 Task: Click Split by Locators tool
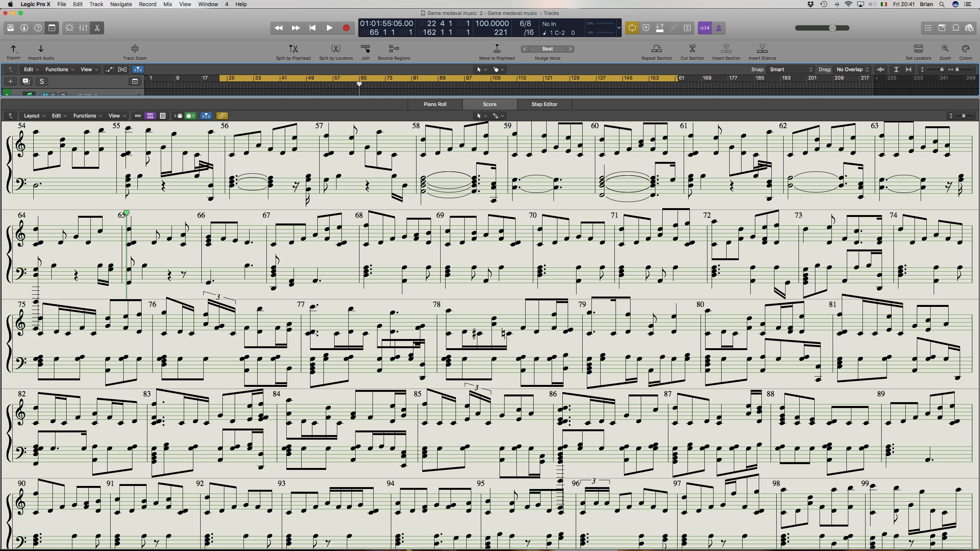click(336, 52)
